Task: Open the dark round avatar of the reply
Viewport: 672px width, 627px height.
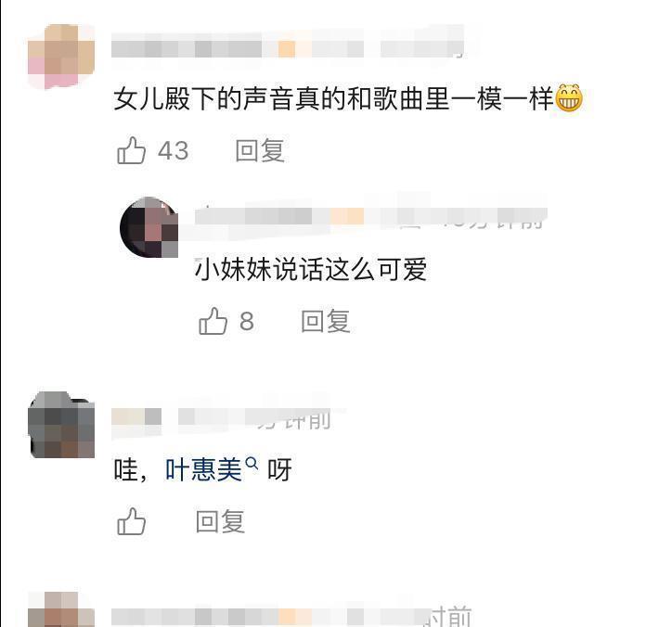Action: [149, 227]
